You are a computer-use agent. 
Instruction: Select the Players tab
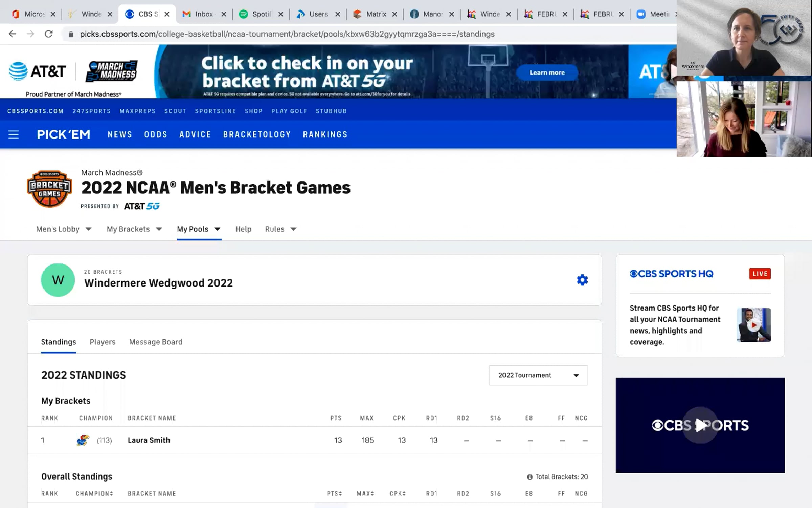tap(103, 342)
